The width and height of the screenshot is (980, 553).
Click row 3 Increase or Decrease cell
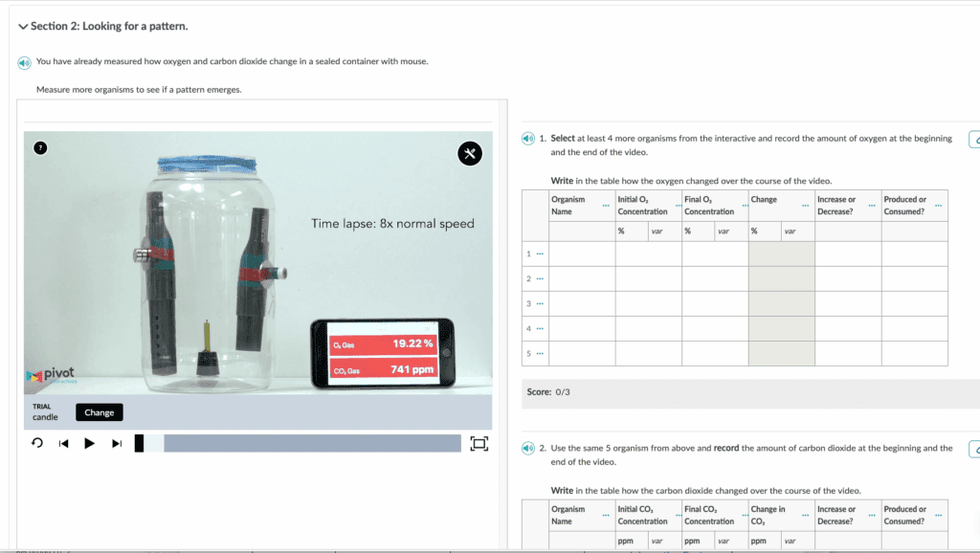[848, 303]
